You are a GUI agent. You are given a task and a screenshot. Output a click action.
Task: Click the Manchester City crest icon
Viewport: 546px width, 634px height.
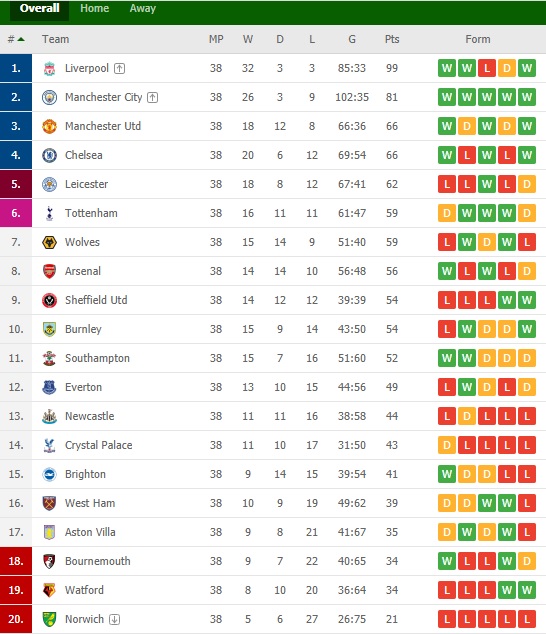click(49, 97)
